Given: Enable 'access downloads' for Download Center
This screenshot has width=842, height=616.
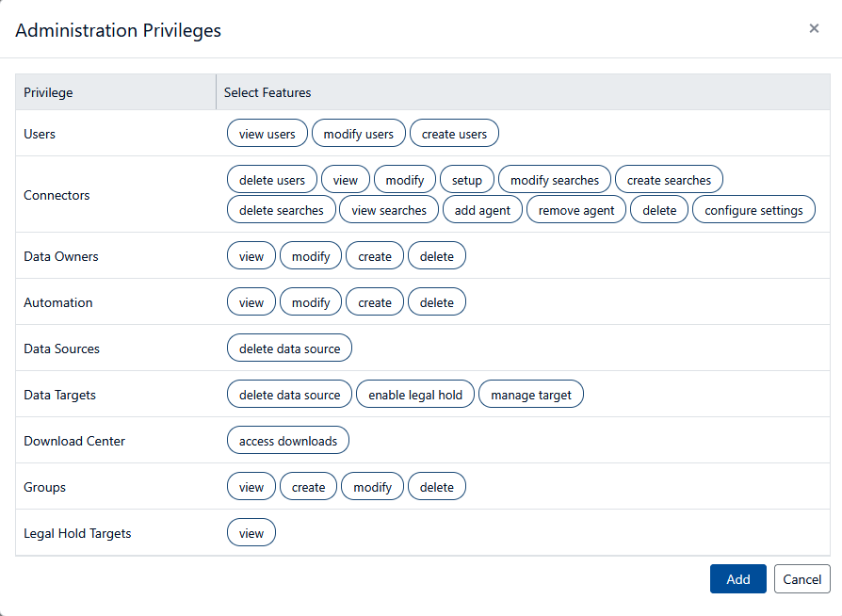Looking at the screenshot, I should tap(288, 441).
